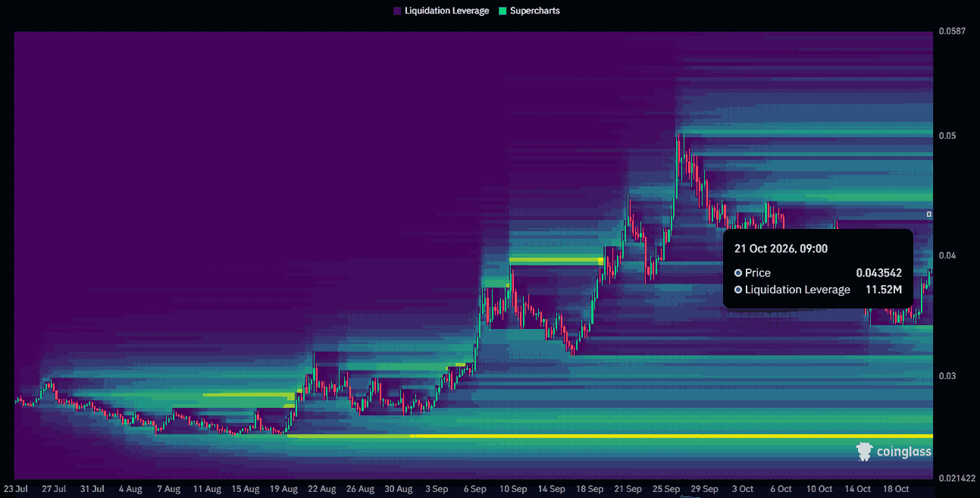Click the tooltip Liquidation Leverage value 11.52M
Screen dimensions: 980x498
[x=884, y=290]
